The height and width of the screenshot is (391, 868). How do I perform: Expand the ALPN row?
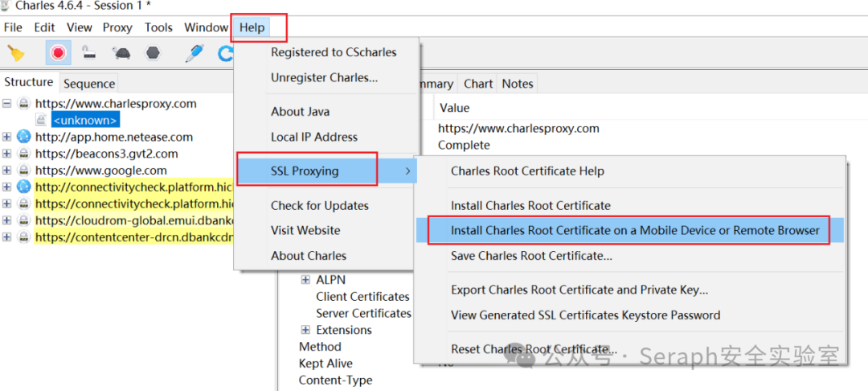[305, 280]
